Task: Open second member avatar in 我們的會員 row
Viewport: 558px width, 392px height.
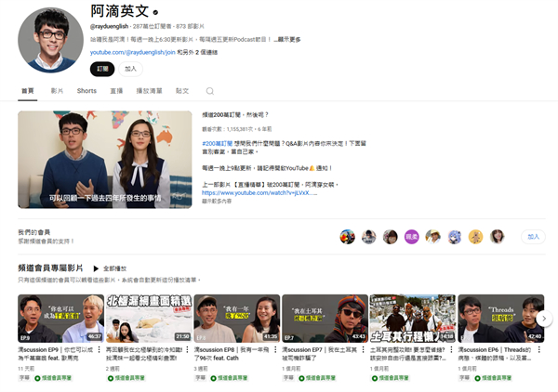Action: tap(368, 237)
